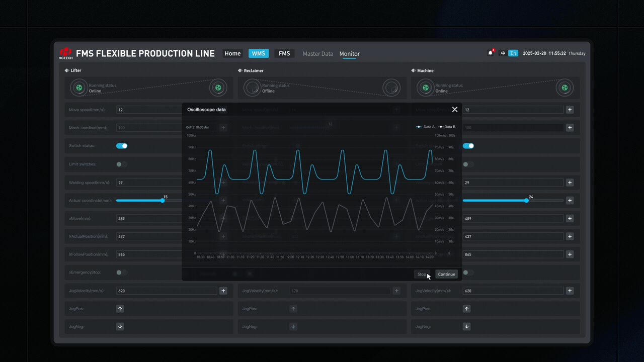Click plus button beside Machine Actual coordinate slider
This screenshot has width=644, height=362.
pyautogui.click(x=570, y=201)
